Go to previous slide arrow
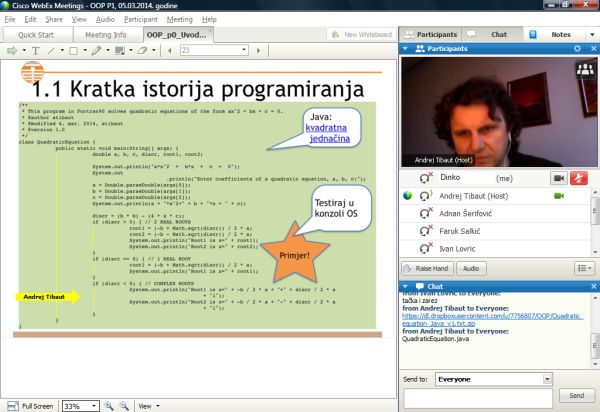 pos(170,50)
